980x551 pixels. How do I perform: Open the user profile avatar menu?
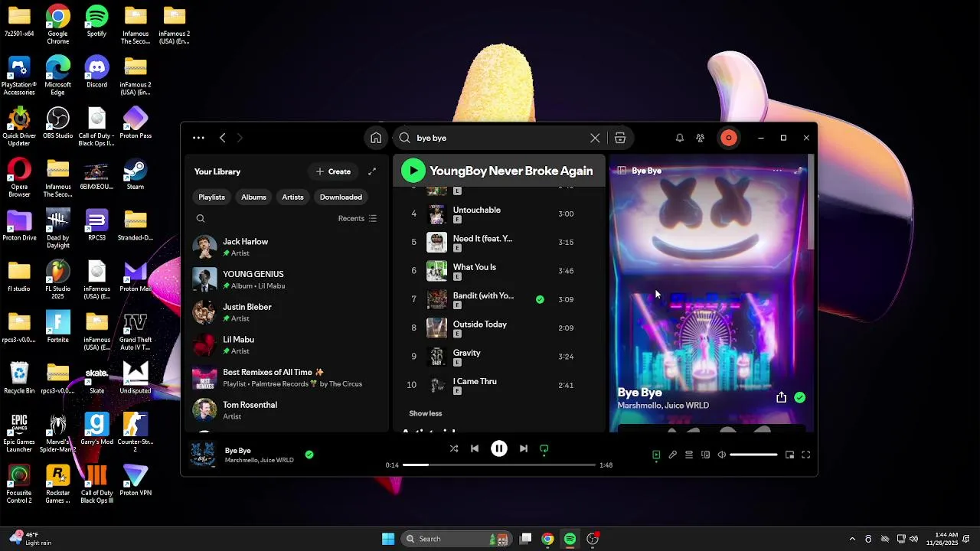click(729, 139)
